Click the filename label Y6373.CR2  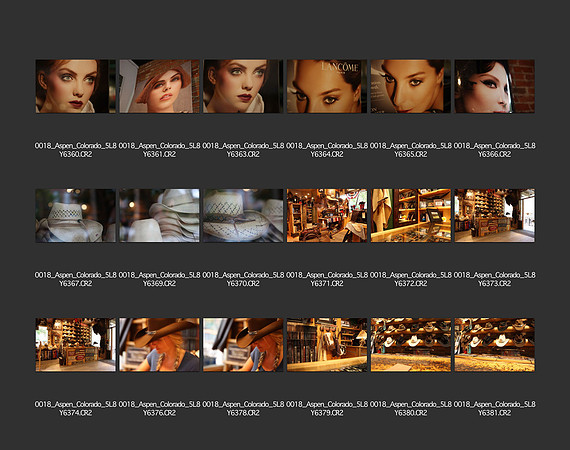pyautogui.click(x=494, y=279)
